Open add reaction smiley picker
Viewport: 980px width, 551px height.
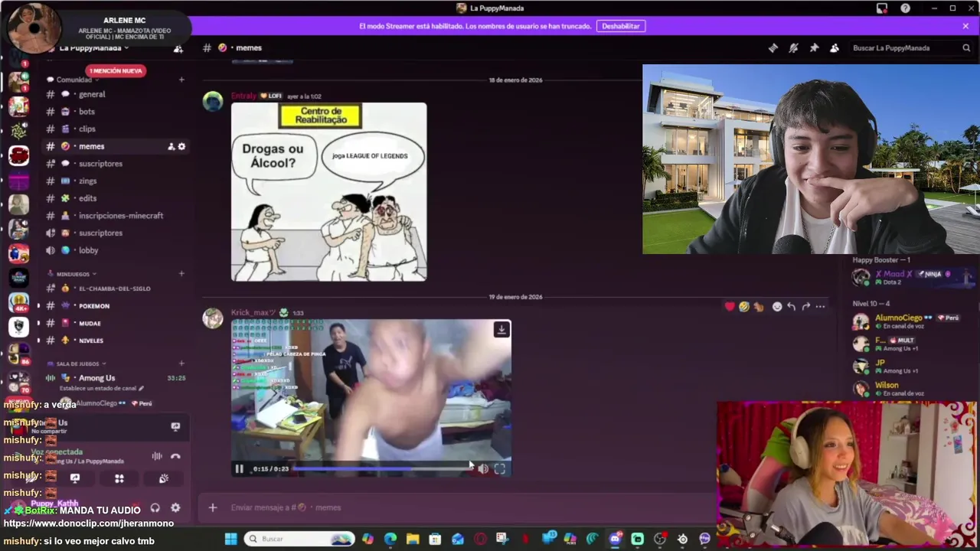[x=777, y=306]
